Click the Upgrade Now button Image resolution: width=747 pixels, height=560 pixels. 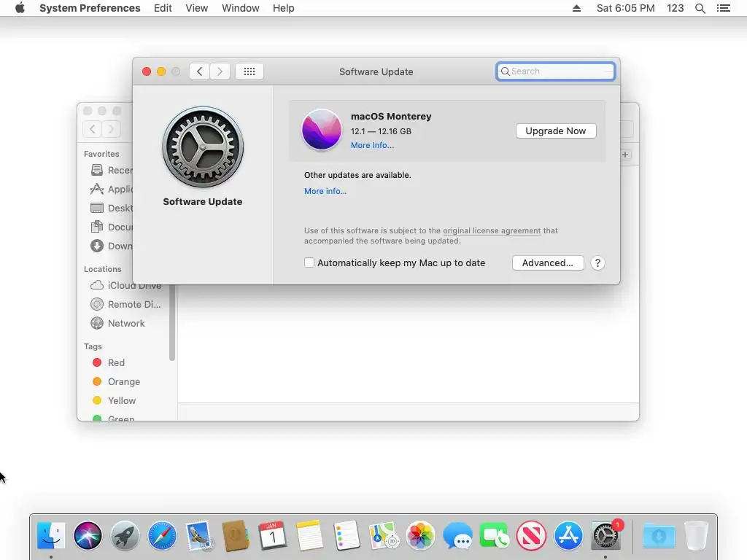pos(555,131)
